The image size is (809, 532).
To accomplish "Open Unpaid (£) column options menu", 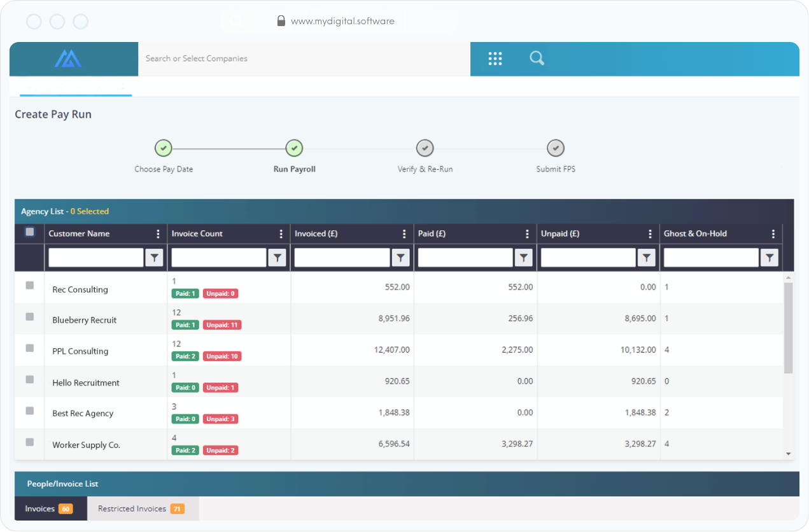I will coord(650,234).
